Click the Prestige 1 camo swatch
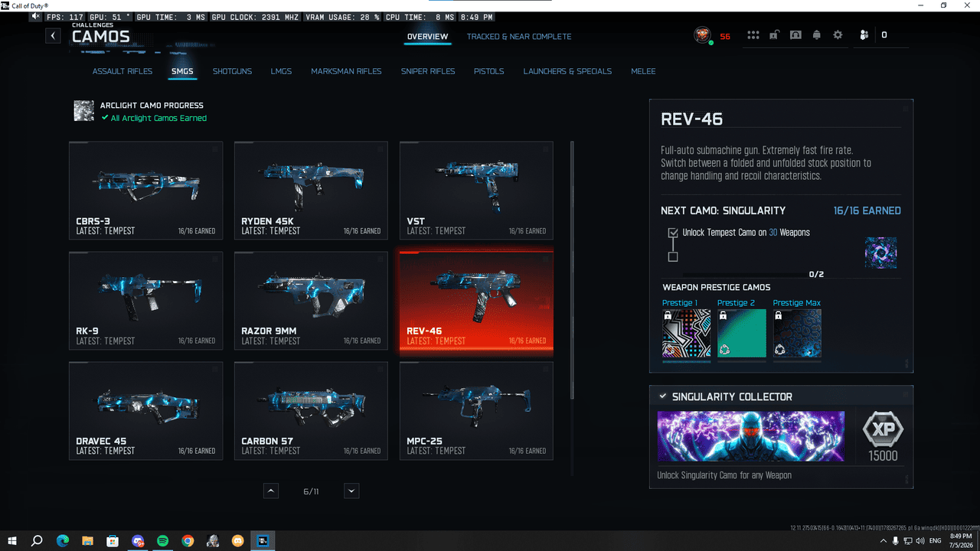The width and height of the screenshot is (980, 551). pos(687,334)
